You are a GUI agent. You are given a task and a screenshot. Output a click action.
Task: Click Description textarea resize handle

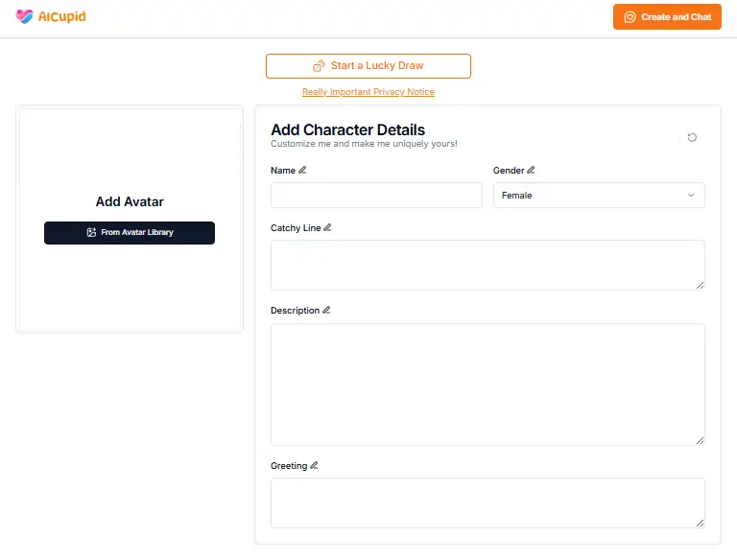point(700,440)
